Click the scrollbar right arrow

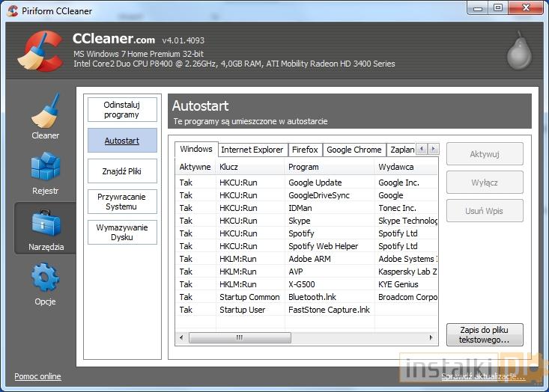pos(431,337)
